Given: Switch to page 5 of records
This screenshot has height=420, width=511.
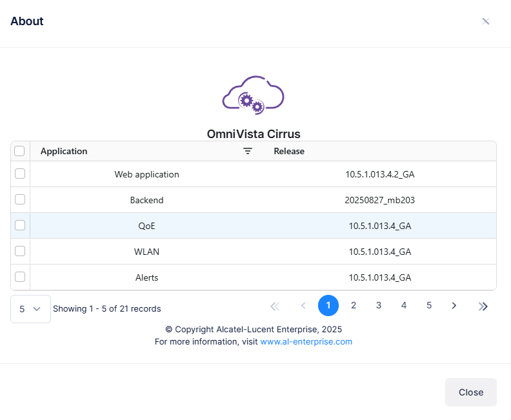Looking at the screenshot, I should tap(429, 305).
